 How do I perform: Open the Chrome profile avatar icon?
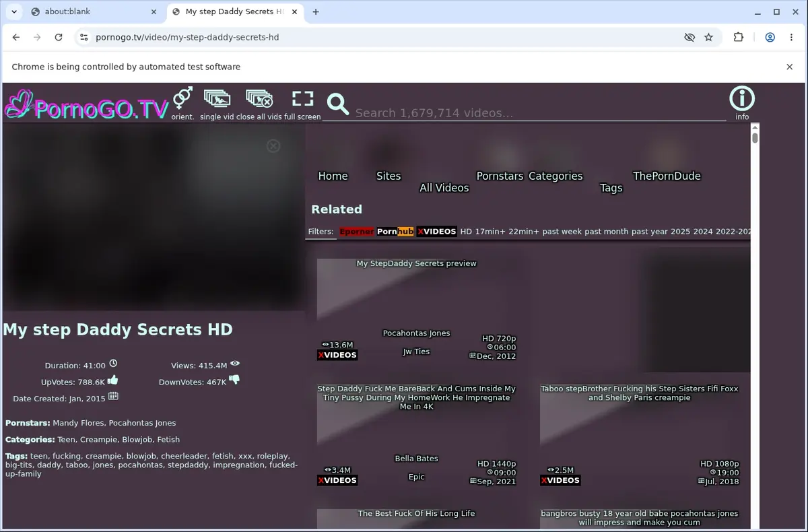[x=770, y=38]
